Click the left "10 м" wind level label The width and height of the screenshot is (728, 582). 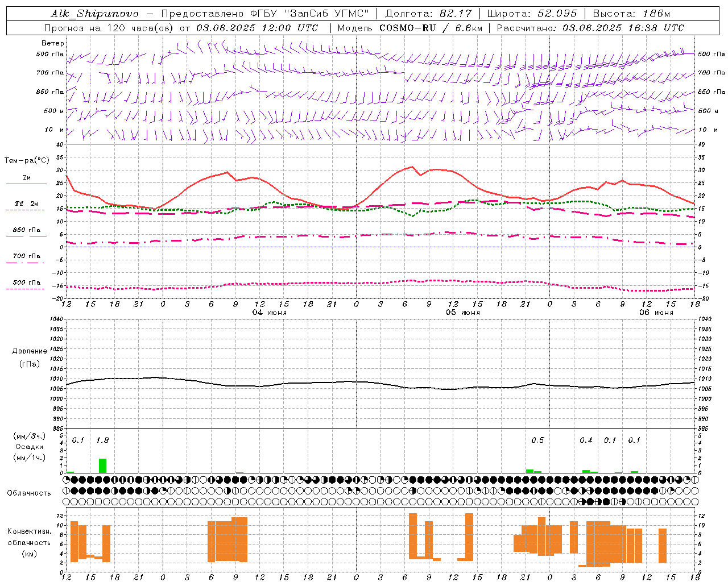pyautogui.click(x=54, y=130)
